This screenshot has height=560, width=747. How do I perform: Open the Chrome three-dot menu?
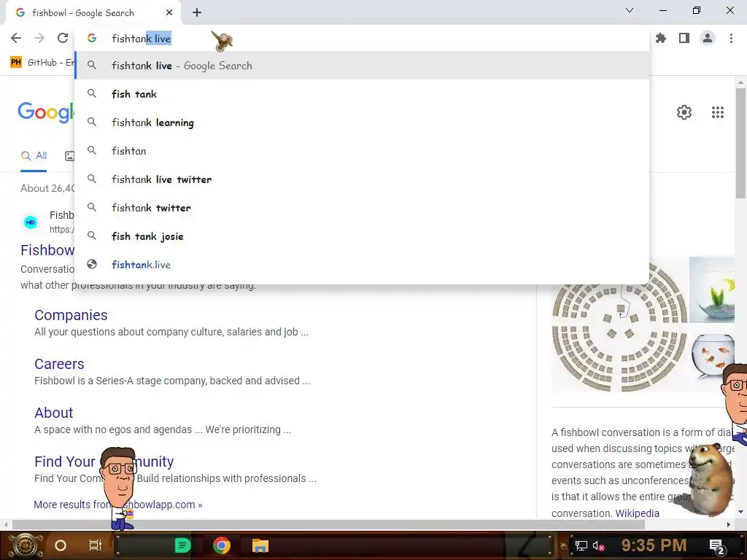[x=731, y=38]
